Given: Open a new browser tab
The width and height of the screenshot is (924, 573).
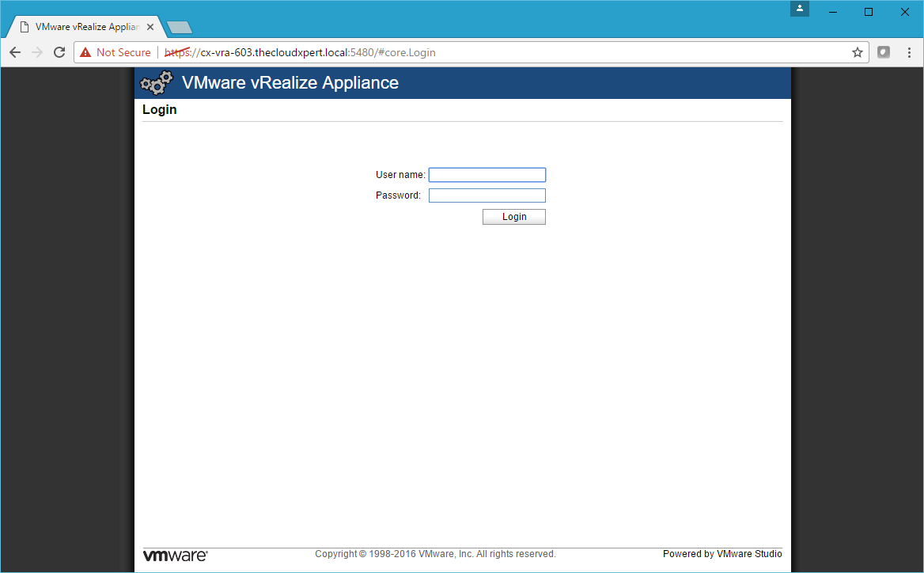Looking at the screenshot, I should [180, 28].
